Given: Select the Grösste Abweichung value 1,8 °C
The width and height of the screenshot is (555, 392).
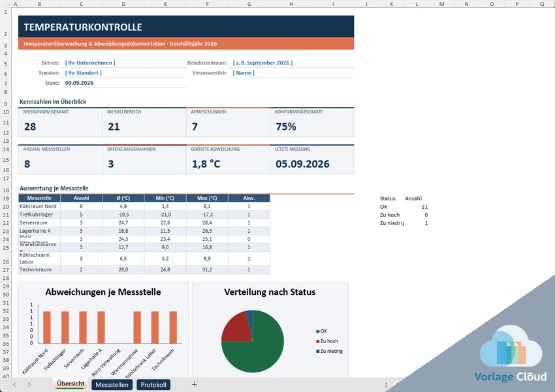Looking at the screenshot, I should (x=206, y=164).
